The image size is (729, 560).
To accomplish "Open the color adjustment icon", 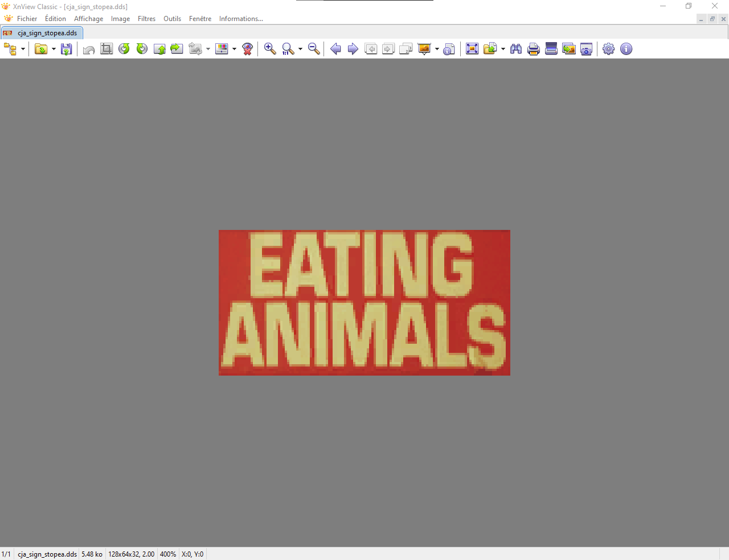I will (x=222, y=49).
